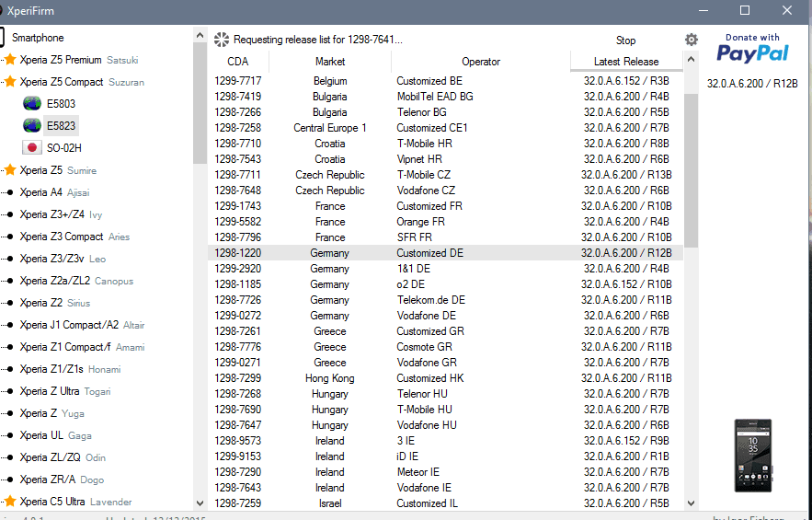
Task: Select the Customized BE Belgium row
Action: (x=445, y=81)
